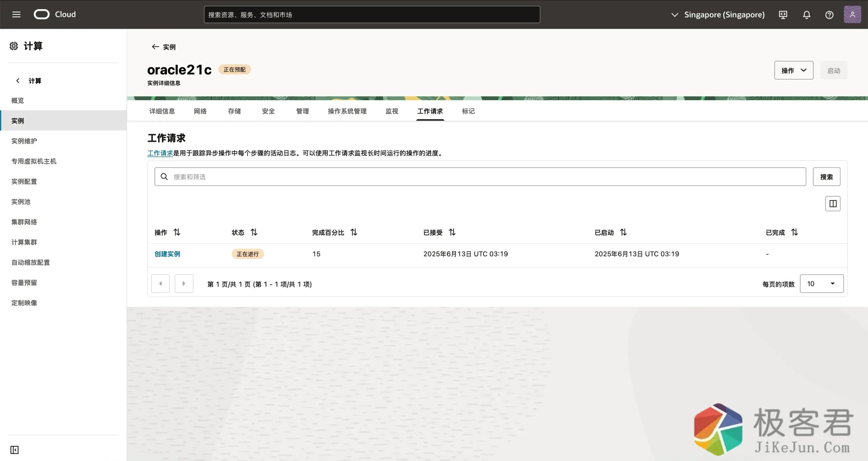Viewport: 868px width, 461px height.
Task: Sort by the 已接受 column arrows
Action: point(452,232)
